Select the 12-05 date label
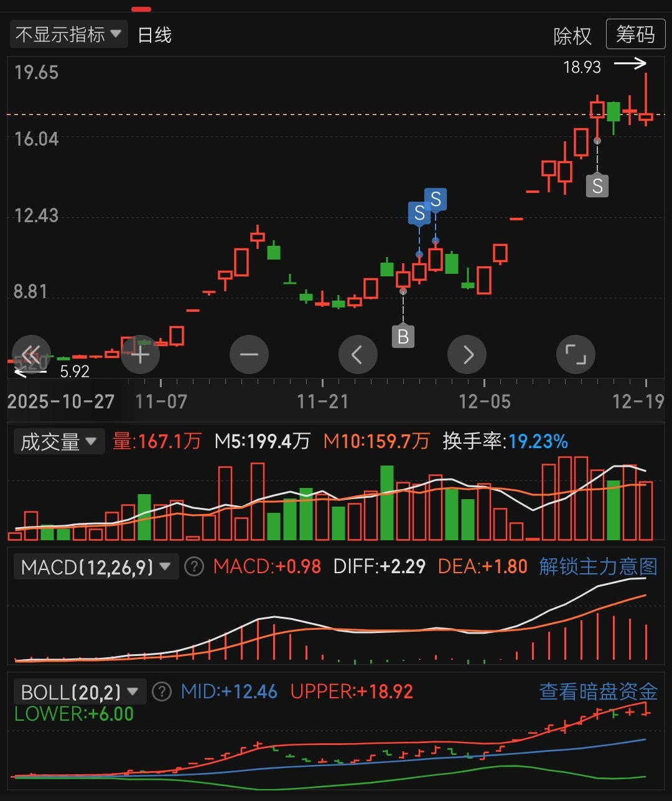Viewport: 672px width, 801px height. click(485, 401)
